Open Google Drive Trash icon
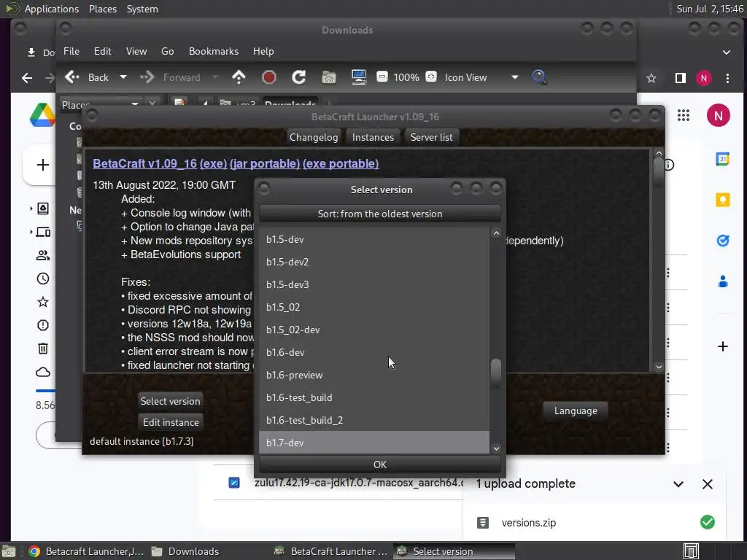 (x=43, y=348)
